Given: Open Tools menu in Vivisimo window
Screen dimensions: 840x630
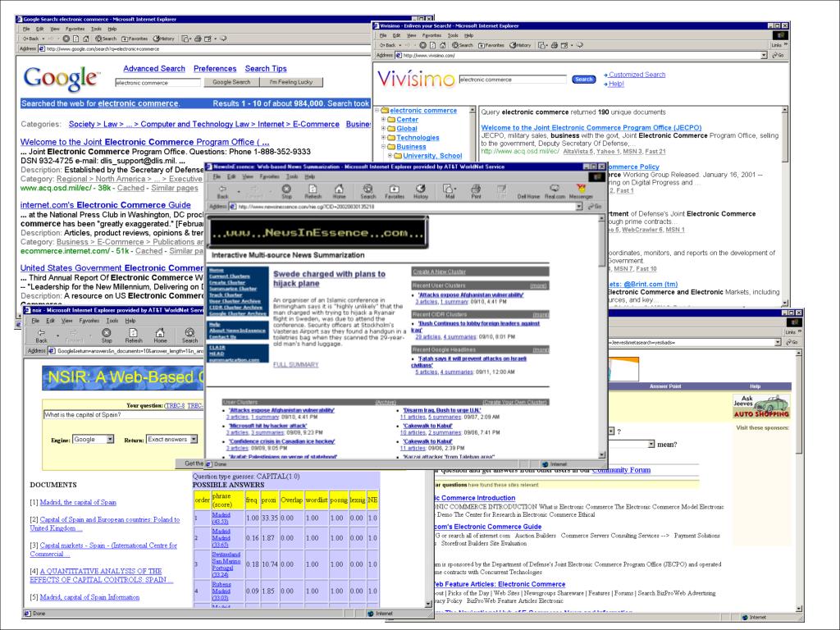Looking at the screenshot, I should pyautogui.click(x=453, y=35).
